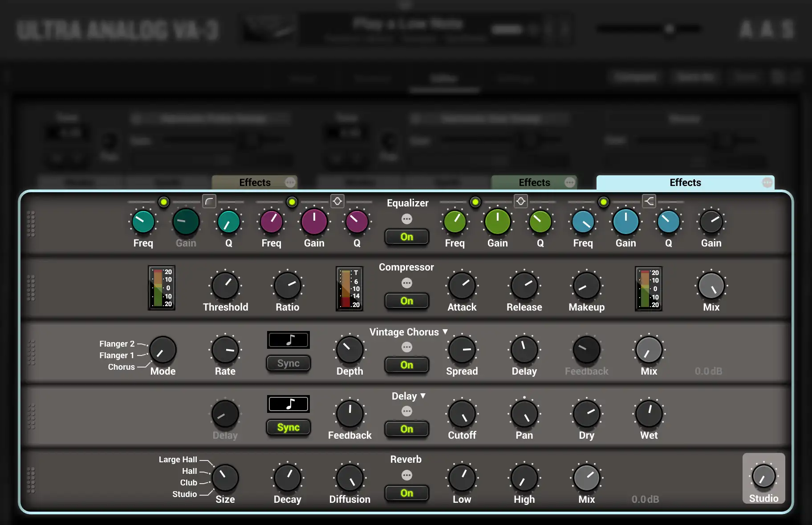The height and width of the screenshot is (525, 812).
Task: Open the Compressor options ellipsis icon
Action: tap(407, 283)
